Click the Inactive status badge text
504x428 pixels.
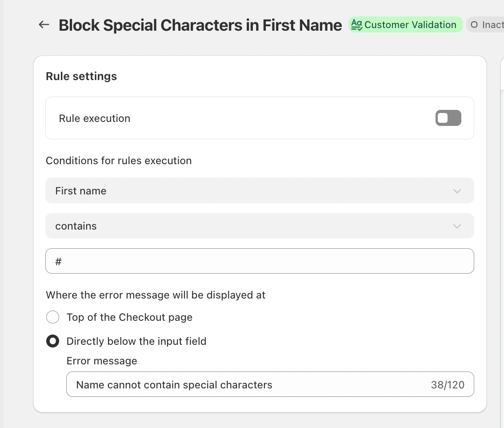(x=492, y=25)
